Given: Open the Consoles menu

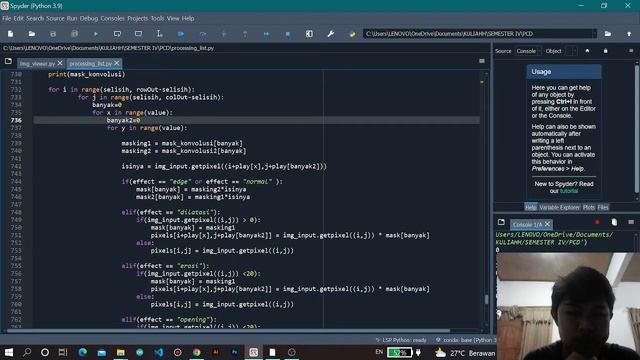Looking at the screenshot, I should coord(112,18).
